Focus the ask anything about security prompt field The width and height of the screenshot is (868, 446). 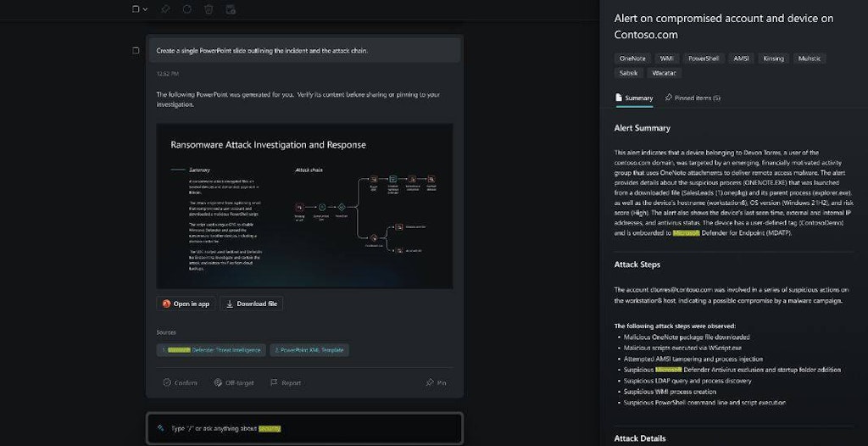[304, 428]
